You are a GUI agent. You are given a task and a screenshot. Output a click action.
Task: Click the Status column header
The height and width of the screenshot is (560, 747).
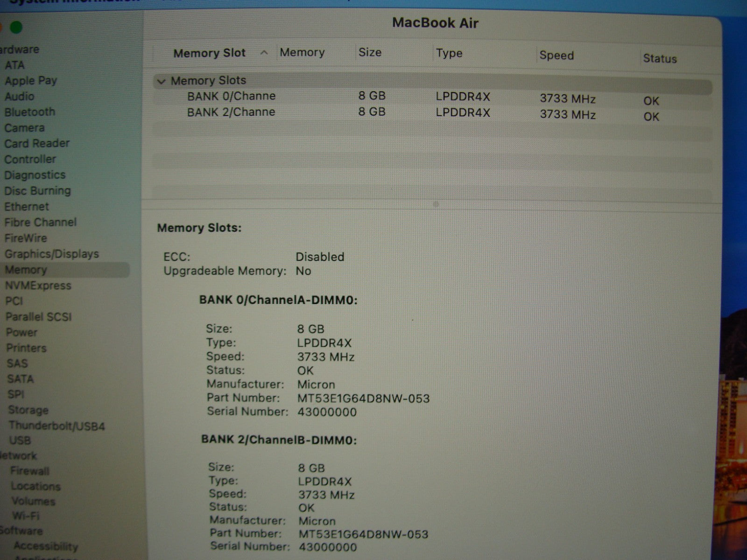point(659,58)
